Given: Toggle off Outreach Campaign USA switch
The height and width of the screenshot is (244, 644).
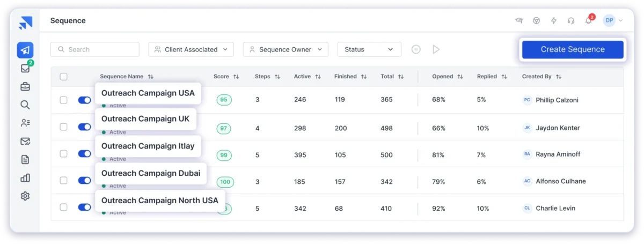Looking at the screenshot, I should (84, 100).
